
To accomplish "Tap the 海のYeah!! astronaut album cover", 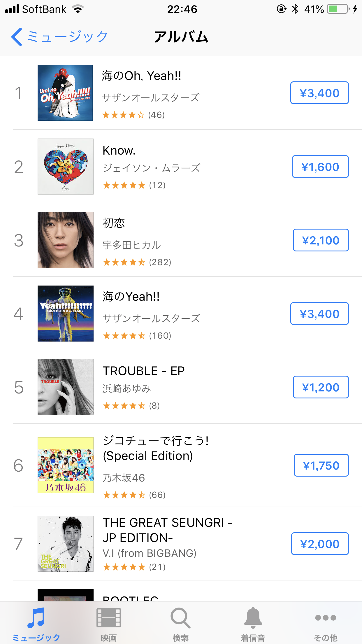I will tap(66, 314).
